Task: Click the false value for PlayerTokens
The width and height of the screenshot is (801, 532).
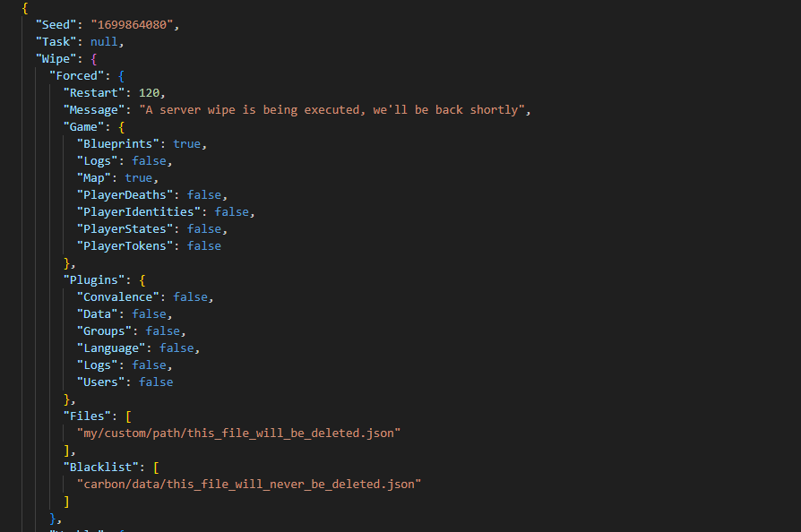Action: point(203,246)
